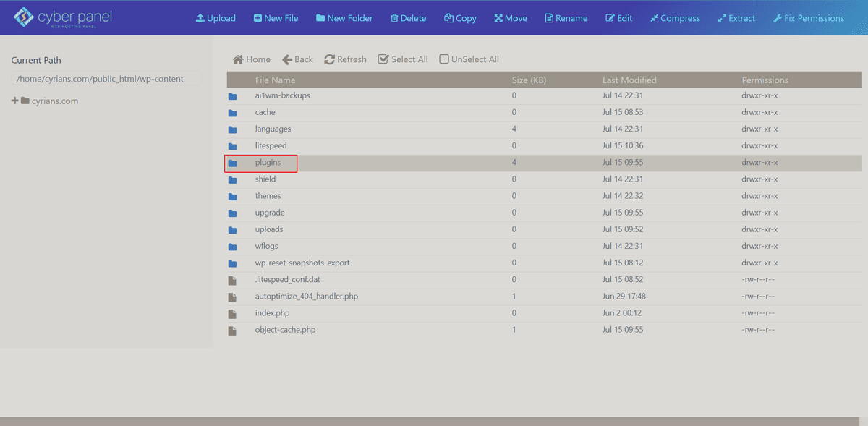
Task: Select the ai1wm-backups folder name
Action: [282, 95]
